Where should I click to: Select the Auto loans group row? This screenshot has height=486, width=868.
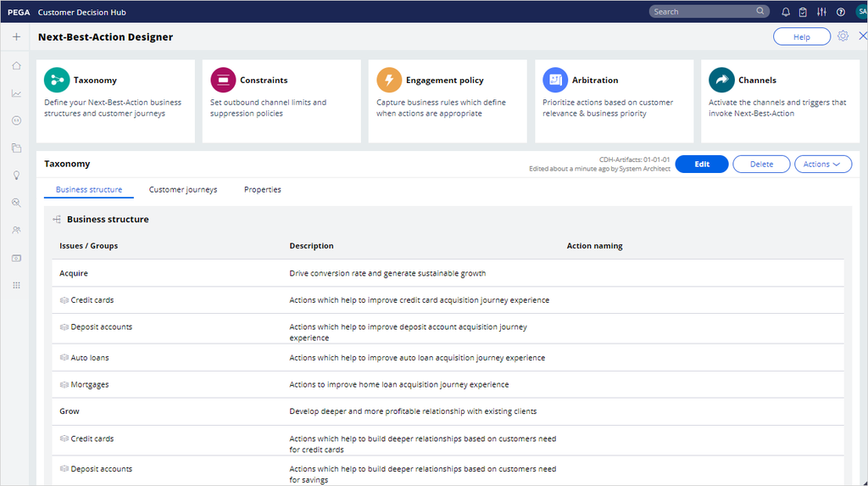[x=90, y=358]
